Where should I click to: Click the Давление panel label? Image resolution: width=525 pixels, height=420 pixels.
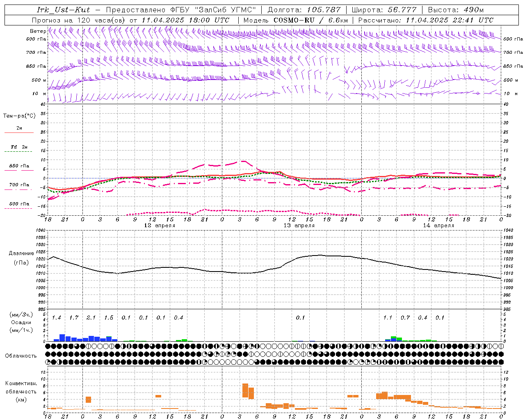click(x=21, y=253)
